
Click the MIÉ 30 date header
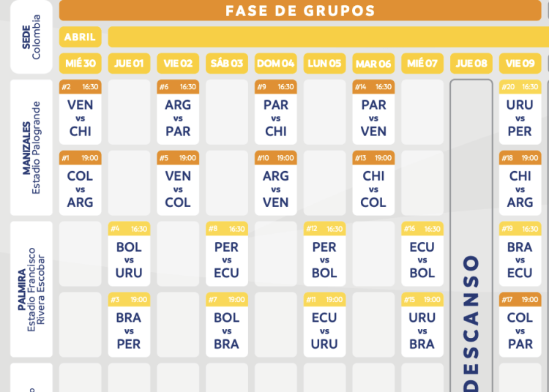click(x=81, y=64)
